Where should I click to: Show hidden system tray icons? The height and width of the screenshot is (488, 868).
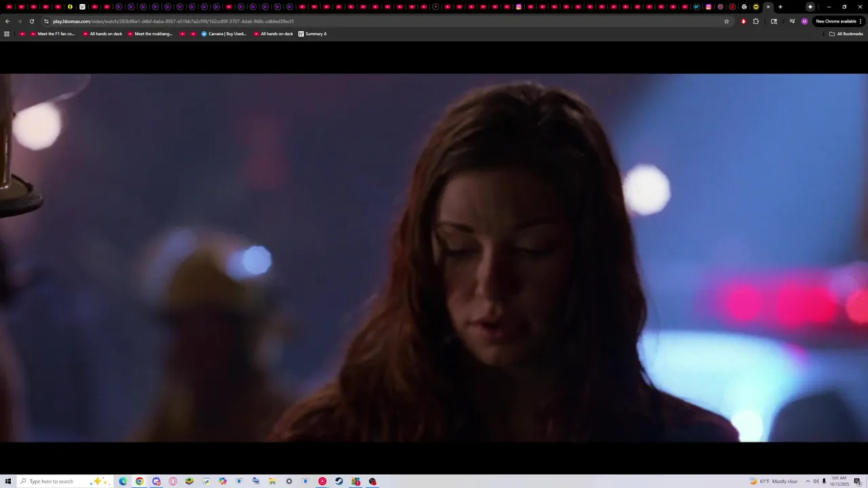808,481
